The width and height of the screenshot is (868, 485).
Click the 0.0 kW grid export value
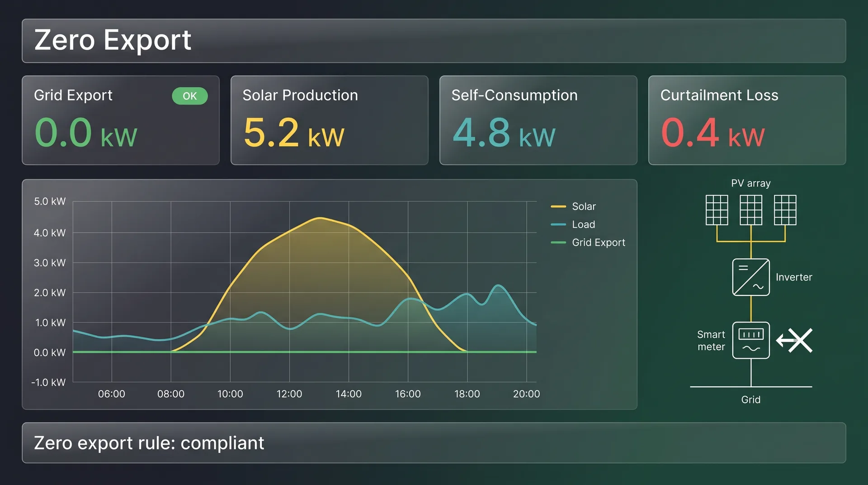[x=86, y=132]
